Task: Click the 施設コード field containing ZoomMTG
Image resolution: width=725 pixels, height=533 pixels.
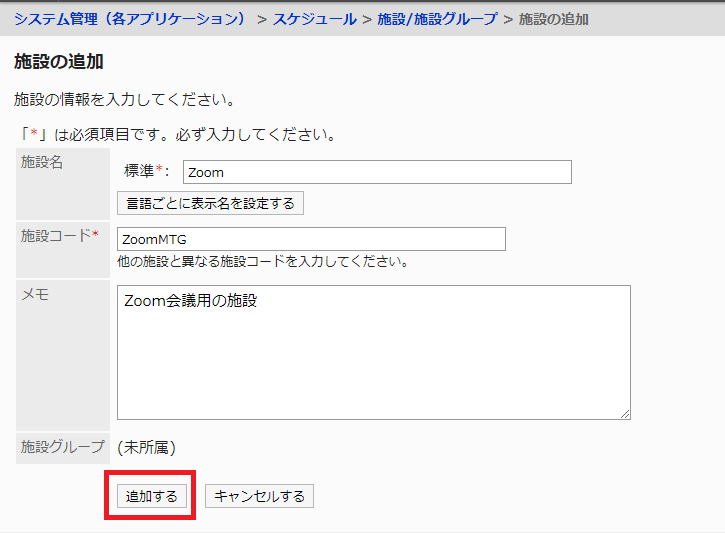Action: 311,239
